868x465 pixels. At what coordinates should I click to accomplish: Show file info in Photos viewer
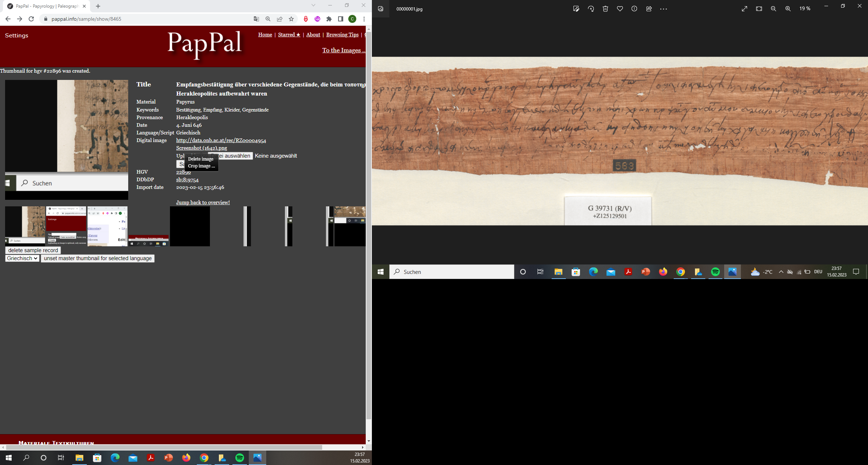point(634,9)
